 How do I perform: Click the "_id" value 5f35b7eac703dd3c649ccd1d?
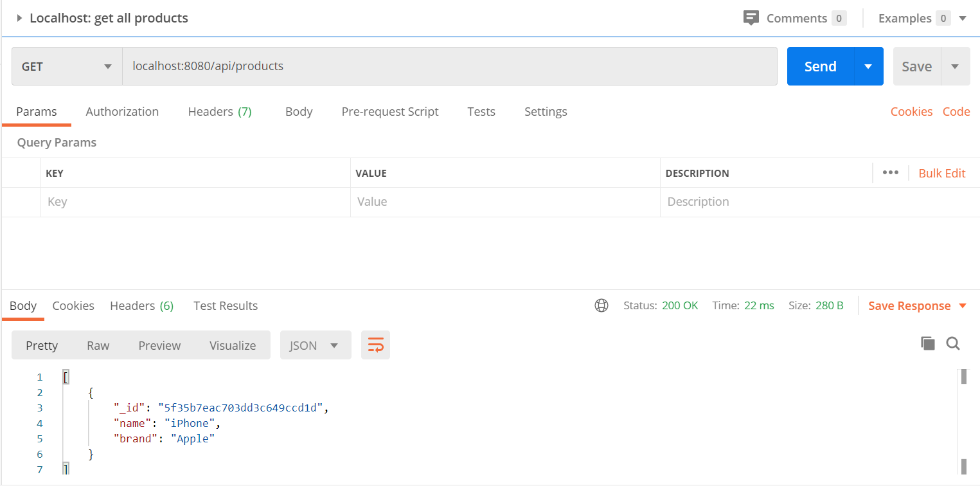click(x=240, y=408)
